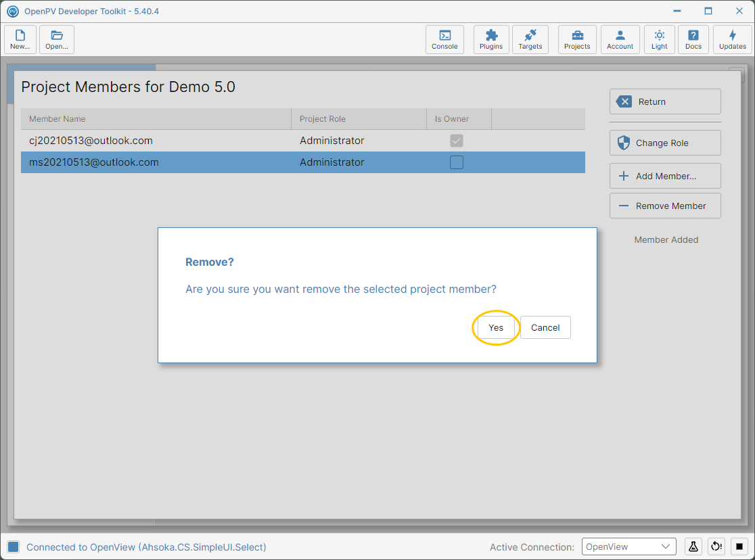Image resolution: width=755 pixels, height=560 pixels.
Task: Click the restart icon in status bar
Action: click(716, 546)
